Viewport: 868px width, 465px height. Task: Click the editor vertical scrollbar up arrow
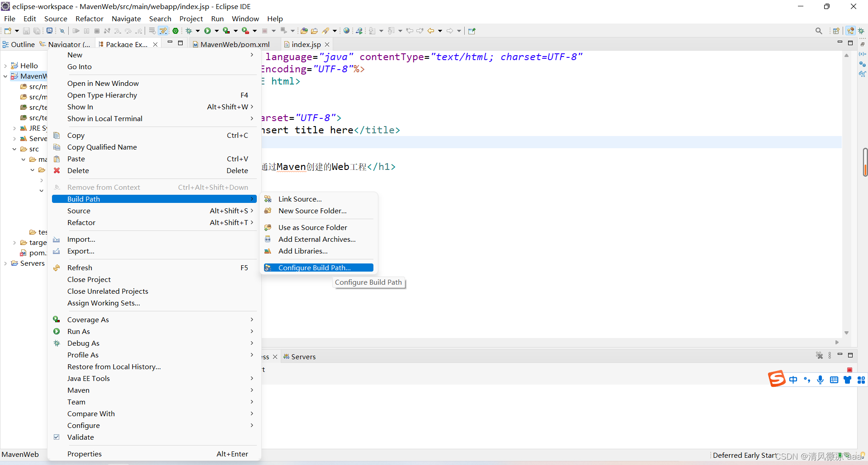pyautogui.click(x=846, y=56)
